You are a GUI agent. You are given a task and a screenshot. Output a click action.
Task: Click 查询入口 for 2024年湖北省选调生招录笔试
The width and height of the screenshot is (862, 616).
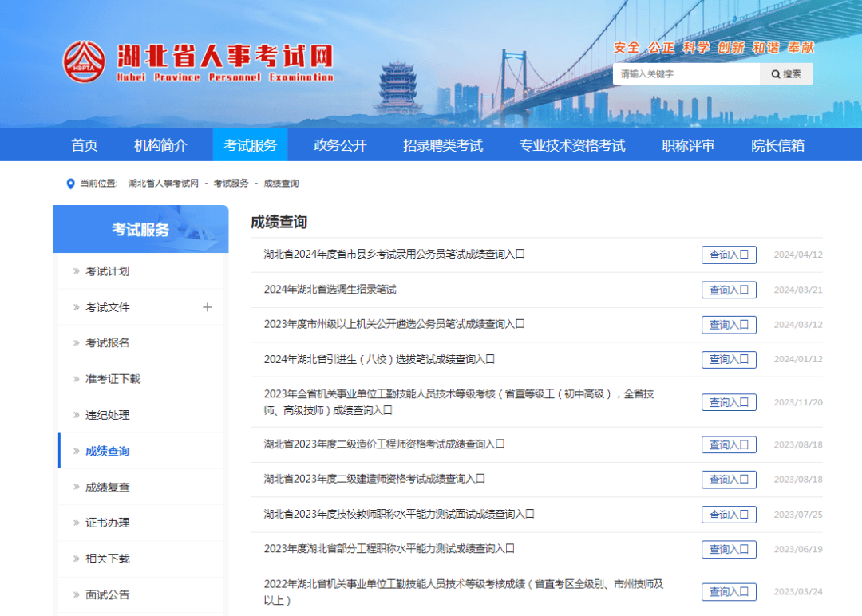click(728, 290)
